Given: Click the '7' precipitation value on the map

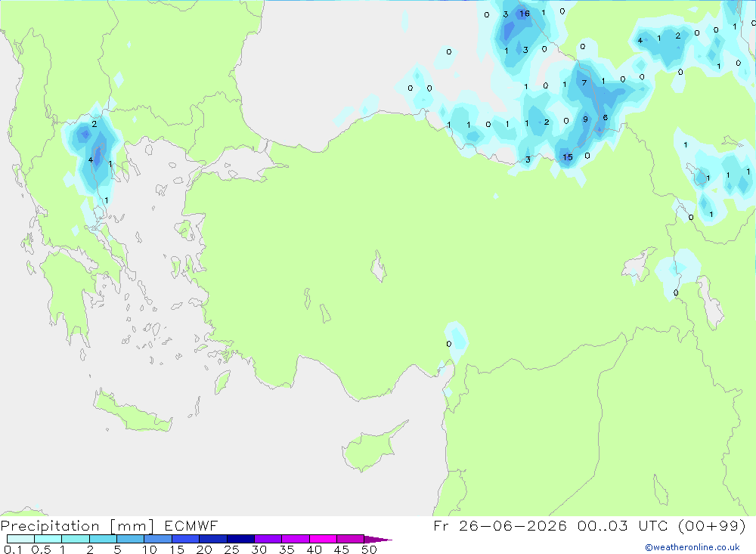Looking at the screenshot, I should coord(584,82).
